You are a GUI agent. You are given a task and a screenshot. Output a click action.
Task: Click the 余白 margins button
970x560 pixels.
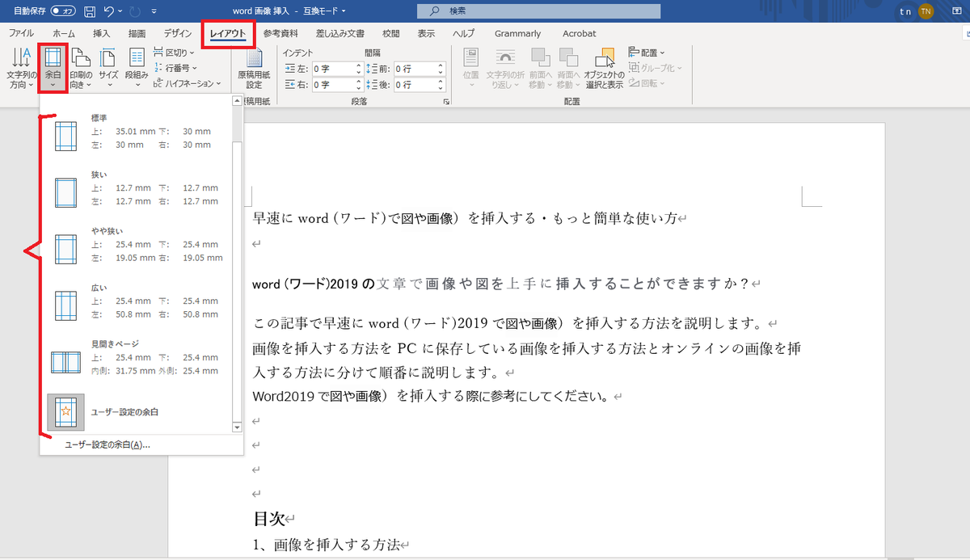(x=53, y=68)
